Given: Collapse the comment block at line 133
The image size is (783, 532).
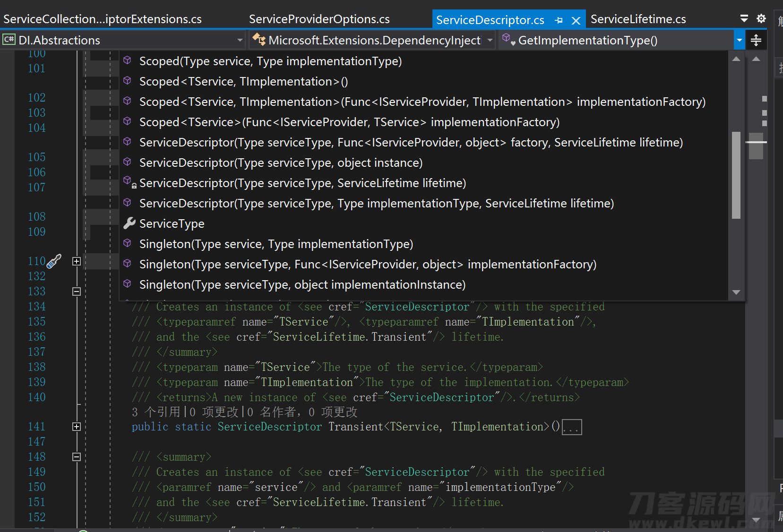Looking at the screenshot, I should tap(77, 292).
